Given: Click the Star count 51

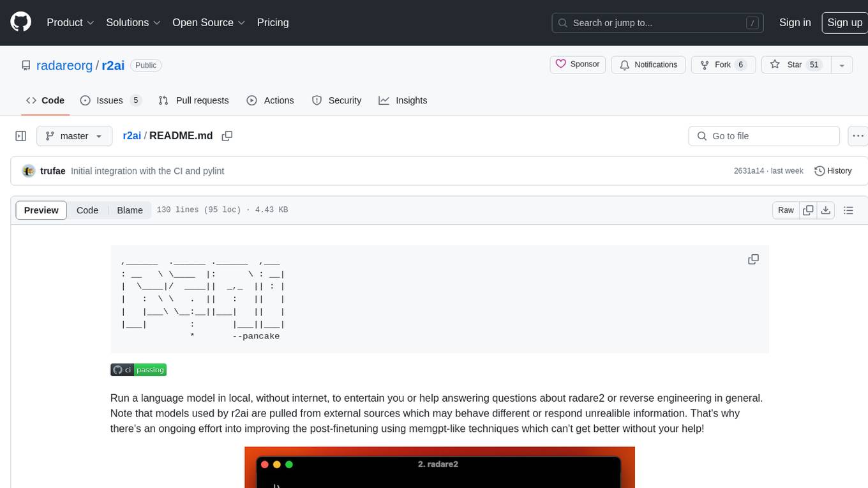Looking at the screenshot, I should pyautogui.click(x=814, y=65).
